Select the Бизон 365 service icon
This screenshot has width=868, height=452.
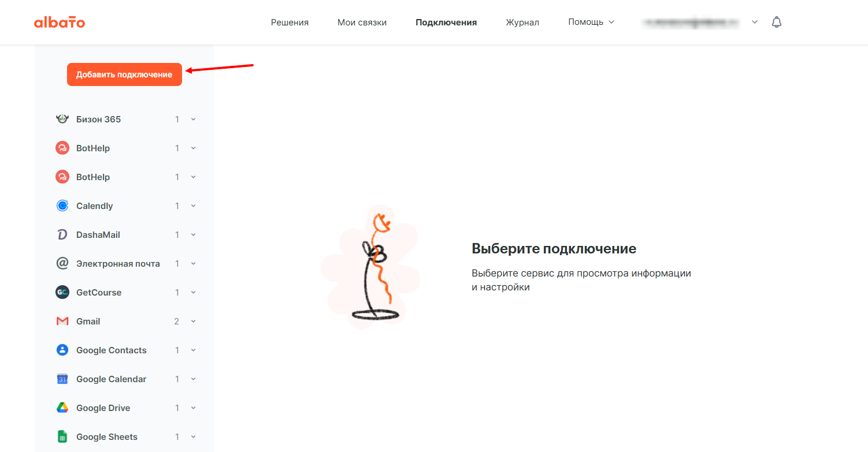(x=62, y=119)
